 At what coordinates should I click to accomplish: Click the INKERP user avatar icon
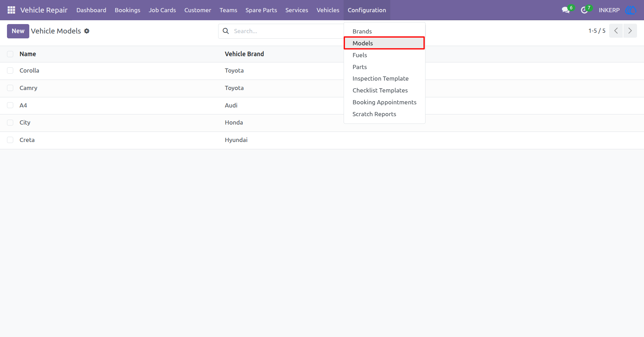631,10
